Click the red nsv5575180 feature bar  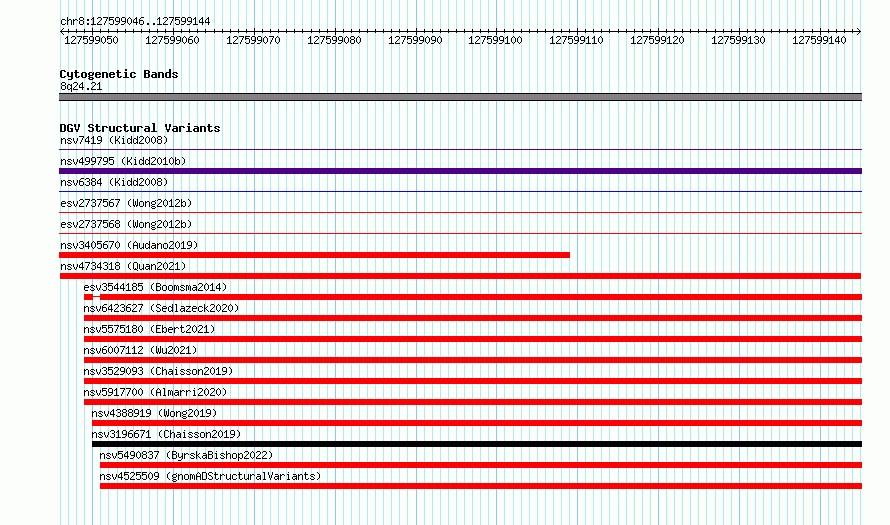point(473,339)
